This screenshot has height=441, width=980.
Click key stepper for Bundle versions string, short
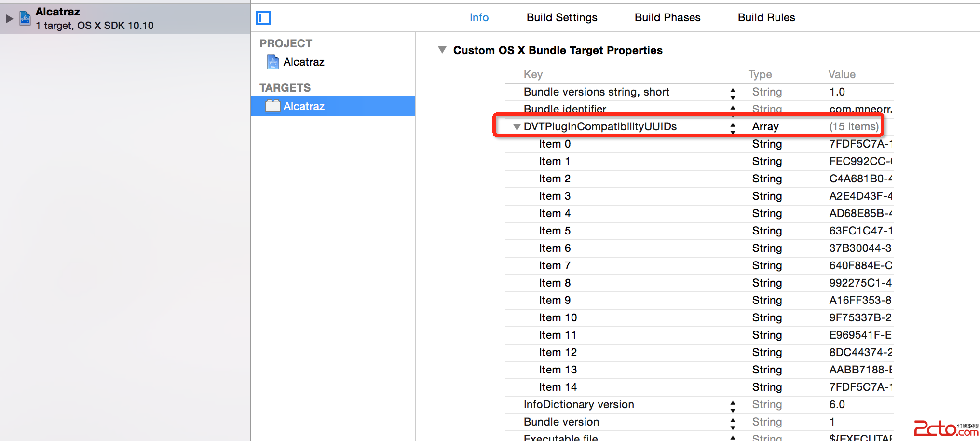coord(733,93)
